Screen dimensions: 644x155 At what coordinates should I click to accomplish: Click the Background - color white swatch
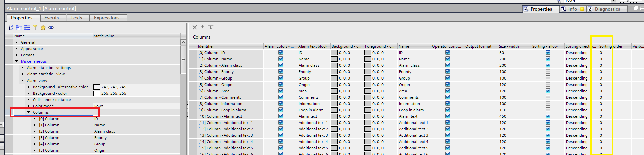coord(97,93)
